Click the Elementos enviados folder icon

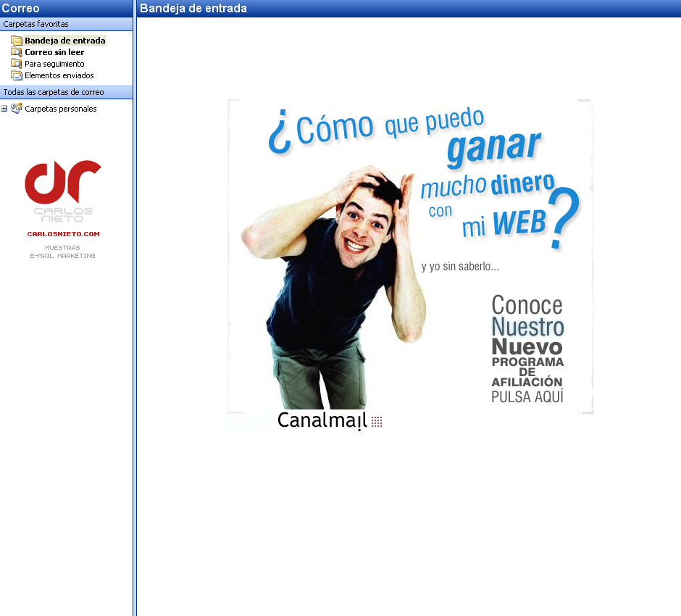tap(17, 75)
